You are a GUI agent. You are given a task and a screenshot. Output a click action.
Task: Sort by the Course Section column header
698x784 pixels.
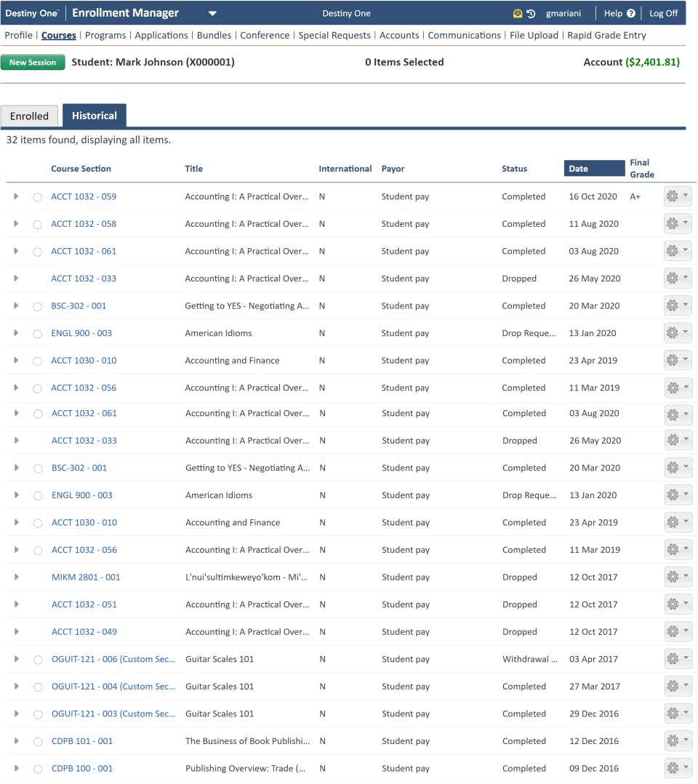point(81,169)
